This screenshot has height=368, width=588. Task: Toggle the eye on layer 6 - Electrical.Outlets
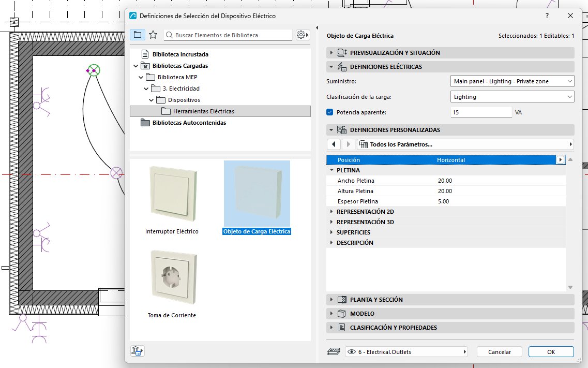pyautogui.click(x=352, y=352)
